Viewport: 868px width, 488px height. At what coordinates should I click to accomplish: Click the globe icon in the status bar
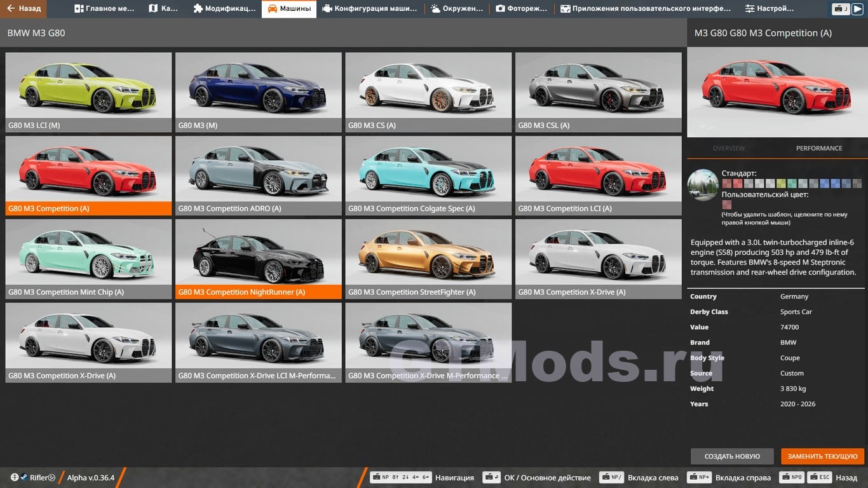click(15, 477)
